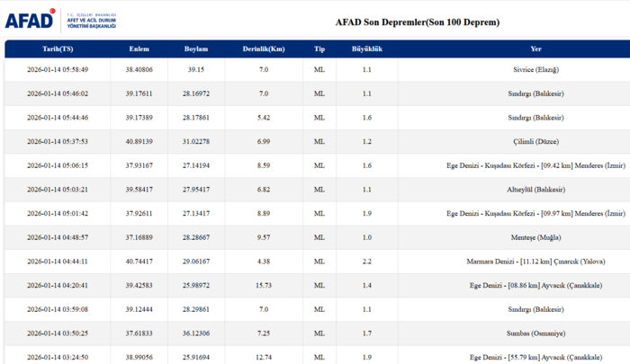Select date 2026-01-14 05:06:15 cell
630x364 pixels.
point(58,165)
